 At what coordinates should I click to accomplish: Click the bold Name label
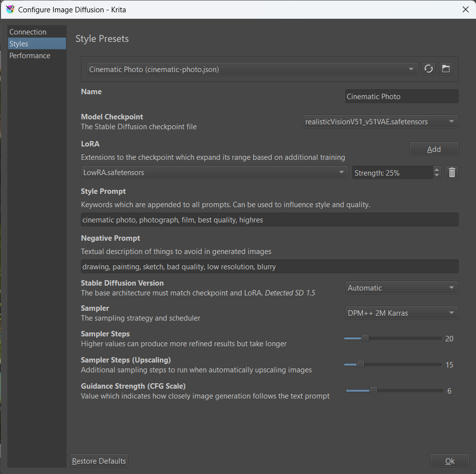91,92
